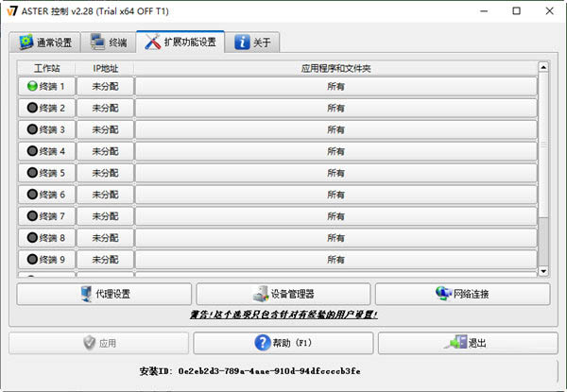Screen dimensions: 567x392
Task: Click the globe icon on 网络连接
Action: tap(442, 294)
